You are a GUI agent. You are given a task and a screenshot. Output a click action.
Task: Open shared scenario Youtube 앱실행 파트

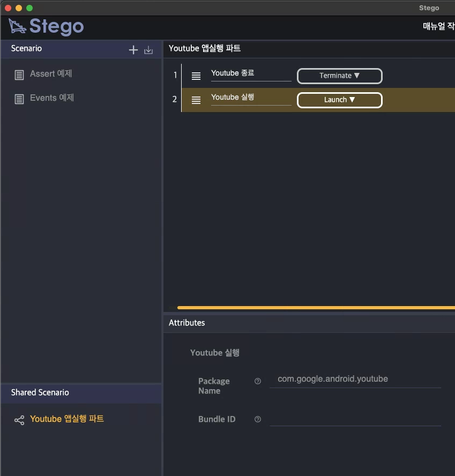click(67, 419)
